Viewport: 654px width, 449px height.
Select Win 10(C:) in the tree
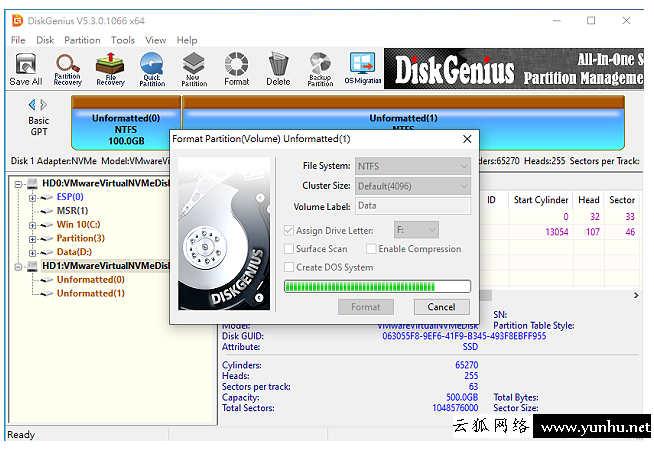click(x=78, y=225)
